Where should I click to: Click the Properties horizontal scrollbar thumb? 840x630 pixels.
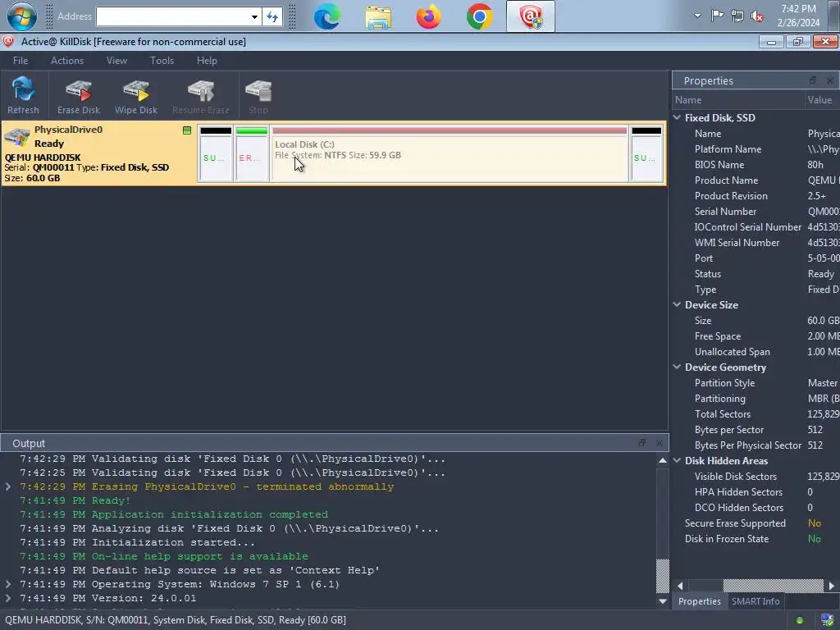click(x=773, y=586)
